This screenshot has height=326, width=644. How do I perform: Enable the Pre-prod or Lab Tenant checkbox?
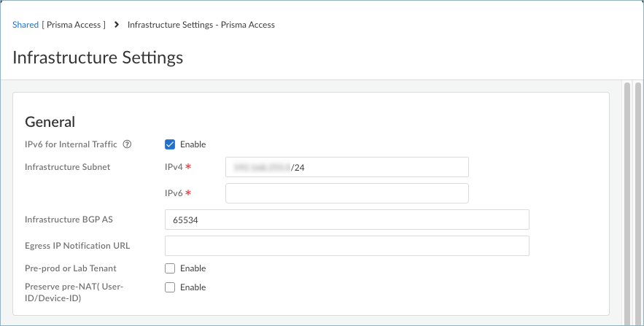tap(170, 268)
